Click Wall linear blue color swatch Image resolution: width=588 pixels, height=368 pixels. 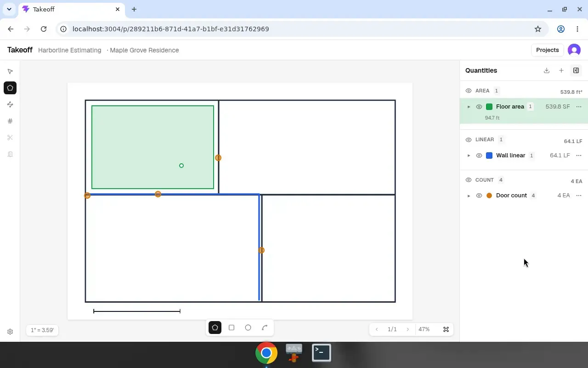[x=489, y=155]
